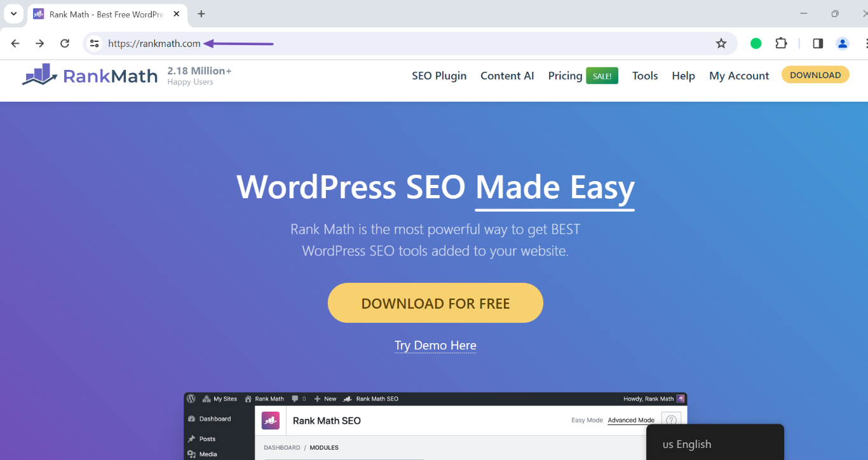Open the Content AI menu item
Viewport: 868px width, 460px height.
(507, 76)
